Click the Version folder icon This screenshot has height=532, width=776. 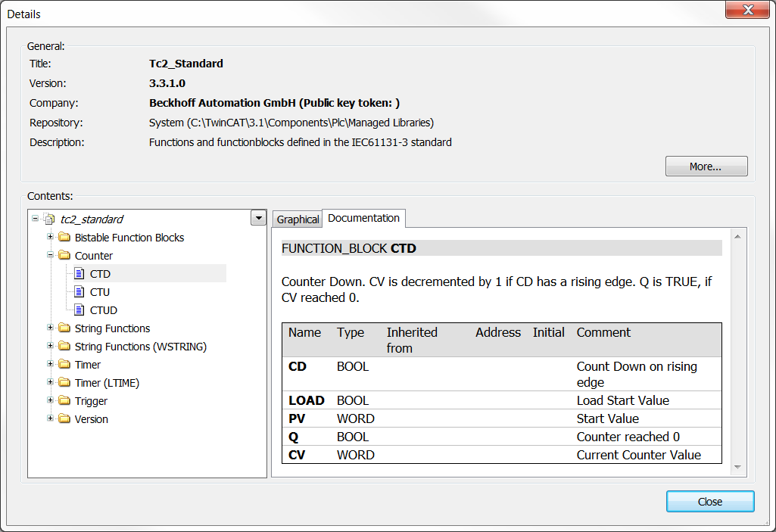point(64,418)
